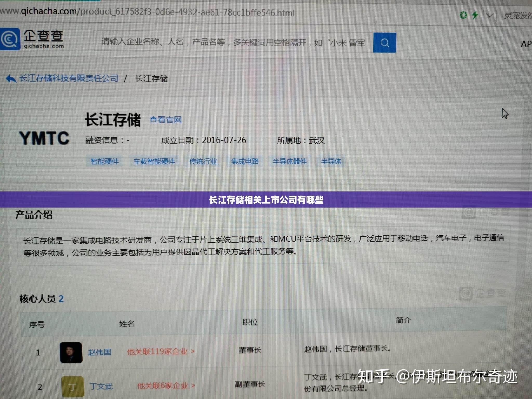This screenshot has width=532, height=399.
Task: Select the 智能硬件 tag
Action: point(104,161)
